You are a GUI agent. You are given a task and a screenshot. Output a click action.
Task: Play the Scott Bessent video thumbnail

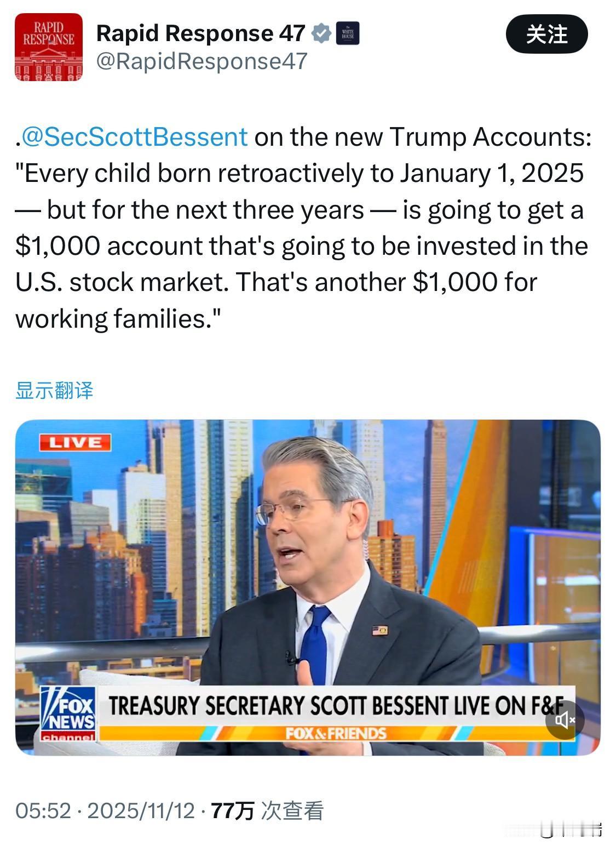pos(308,587)
